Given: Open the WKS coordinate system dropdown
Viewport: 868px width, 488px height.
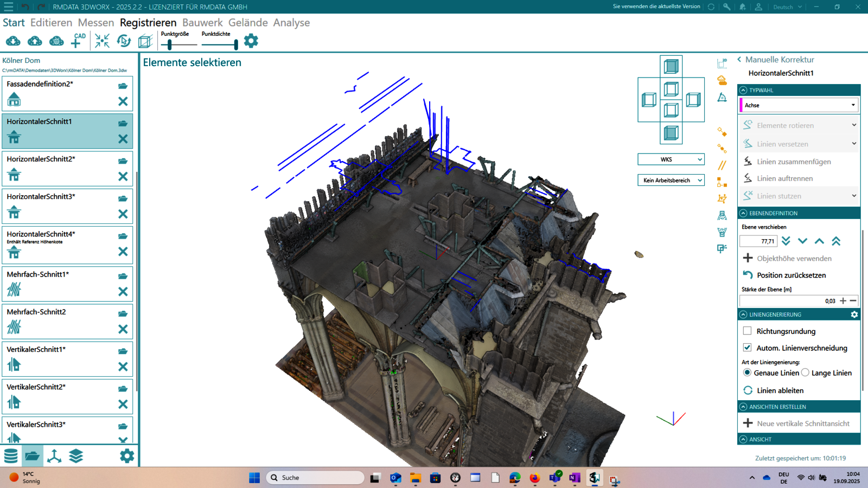Looking at the screenshot, I should click(671, 159).
